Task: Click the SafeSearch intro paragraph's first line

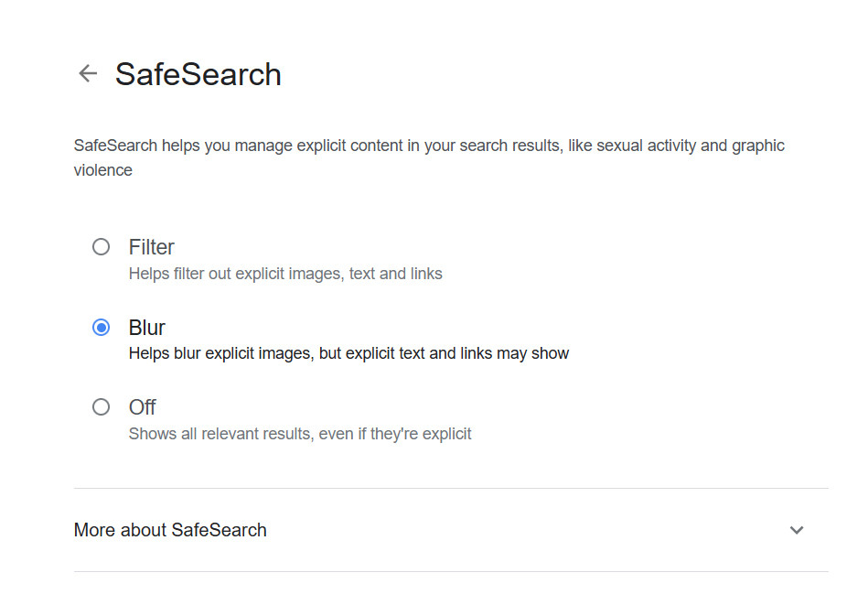Action: coord(429,146)
